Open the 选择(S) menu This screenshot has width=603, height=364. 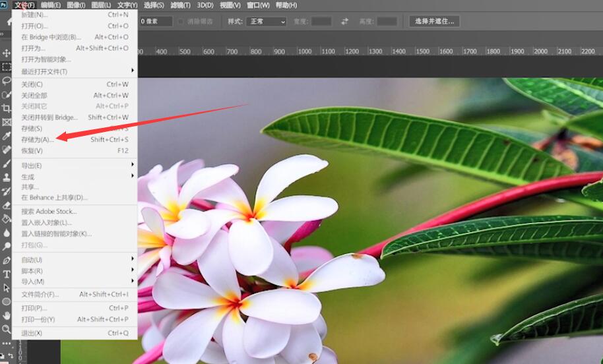(x=154, y=5)
